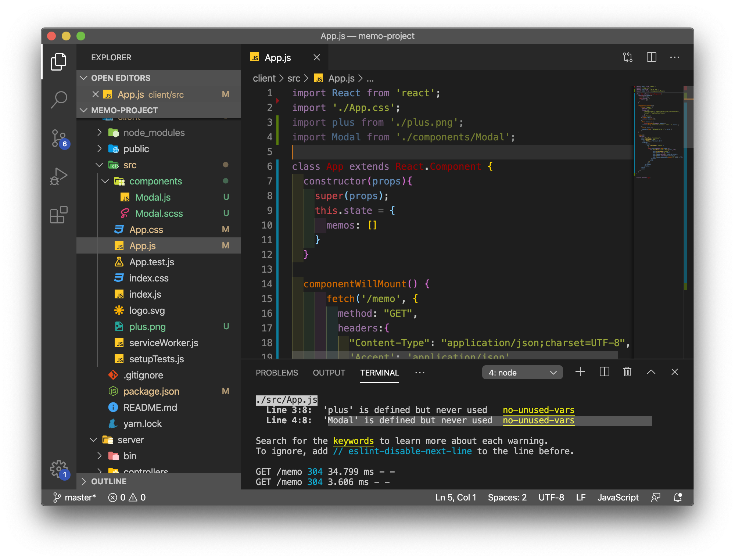Expand the node_modules folder
This screenshot has height=560, width=735.
pos(154,133)
